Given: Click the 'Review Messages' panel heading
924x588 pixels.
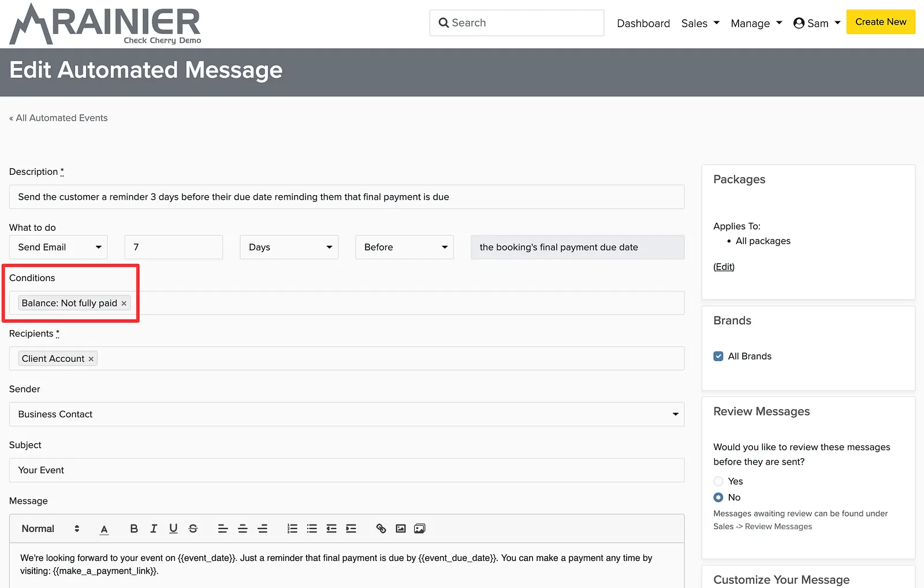Looking at the screenshot, I should [761, 411].
